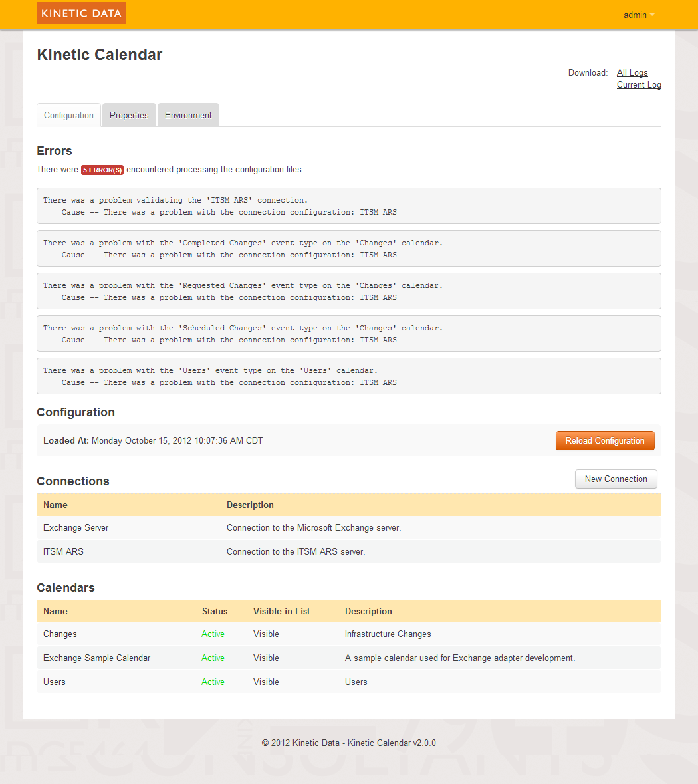Screen dimensions: 698x784
Task: Switch to the Properties tab
Action: pyautogui.click(x=129, y=116)
